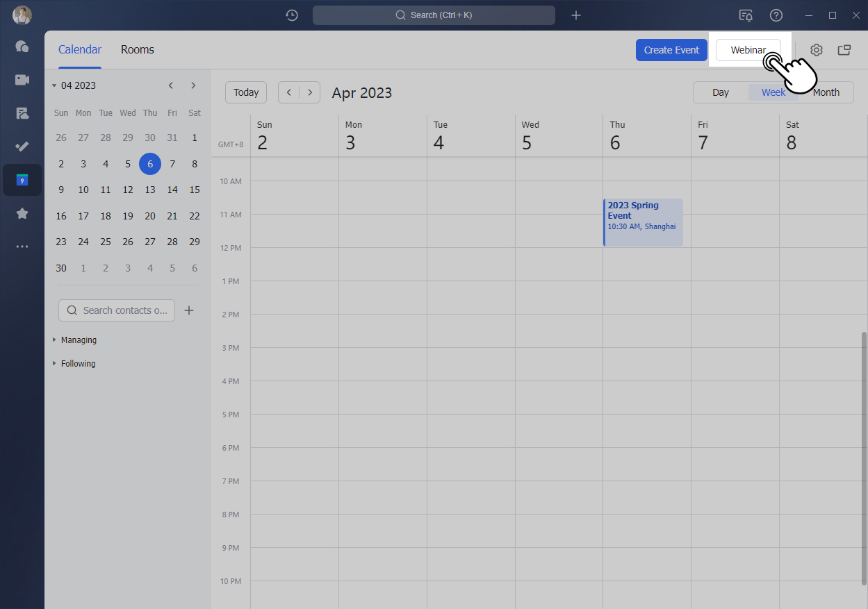Select date 19 in the mini calendar
Image resolution: width=868 pixels, height=609 pixels.
point(128,216)
